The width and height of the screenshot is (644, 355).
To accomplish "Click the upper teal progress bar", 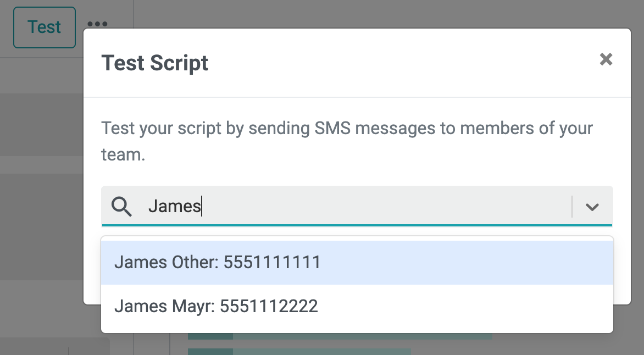I will tap(340, 336).
